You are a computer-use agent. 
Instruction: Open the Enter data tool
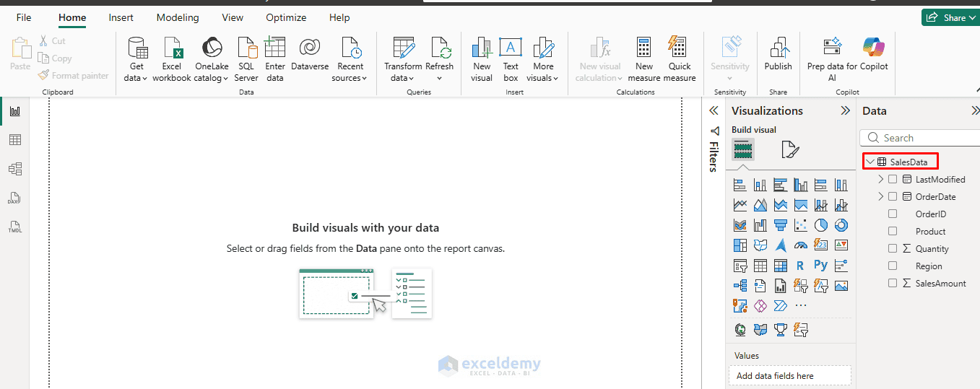pos(275,59)
